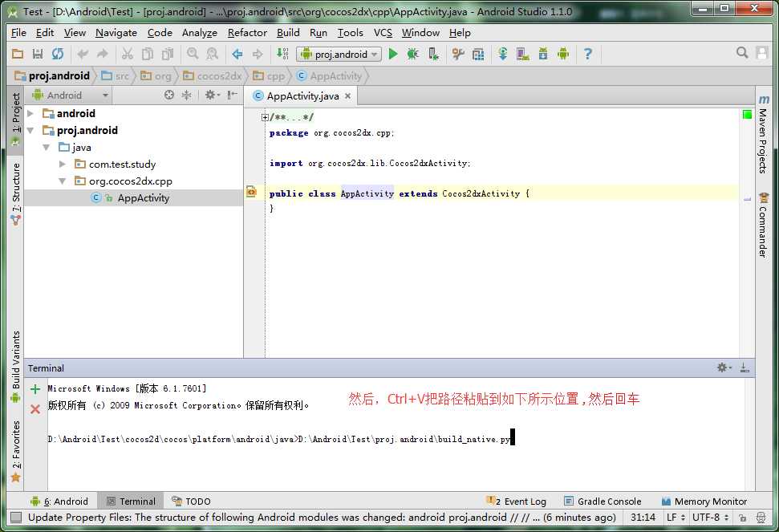Open project settings wrench icon
Screen dimensions: 779x532
point(458,54)
